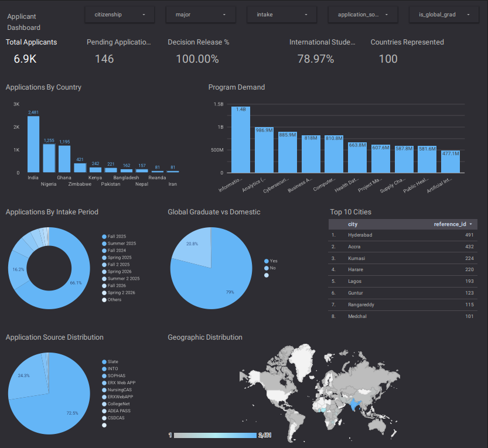Click the map color scale gradient bar
This screenshot has width=488, height=448.
215,435
